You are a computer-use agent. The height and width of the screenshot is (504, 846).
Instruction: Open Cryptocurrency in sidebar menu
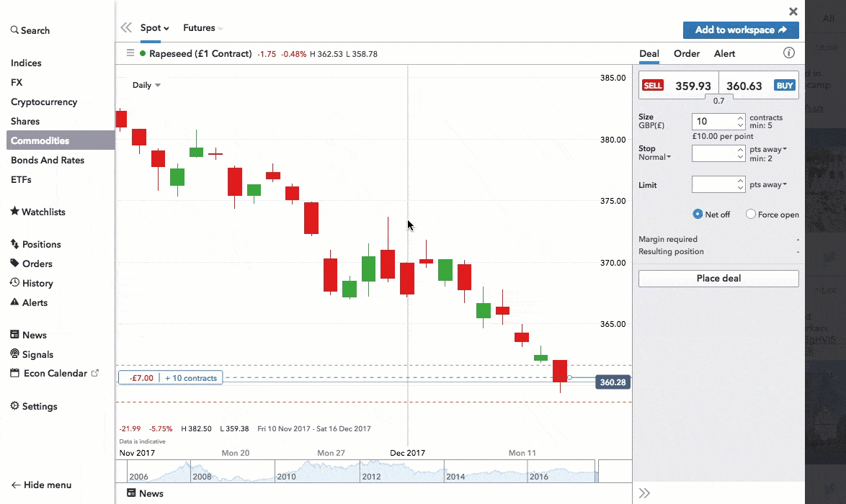click(44, 102)
